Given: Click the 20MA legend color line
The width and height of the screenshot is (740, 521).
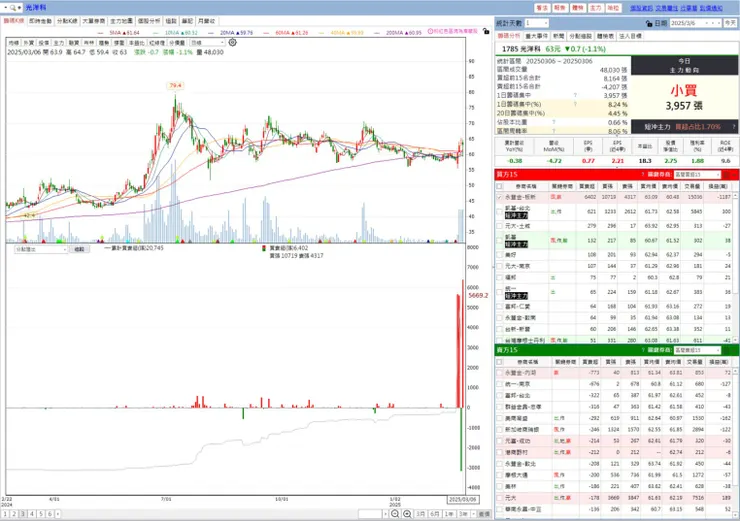Looking at the screenshot, I should tap(211, 33).
